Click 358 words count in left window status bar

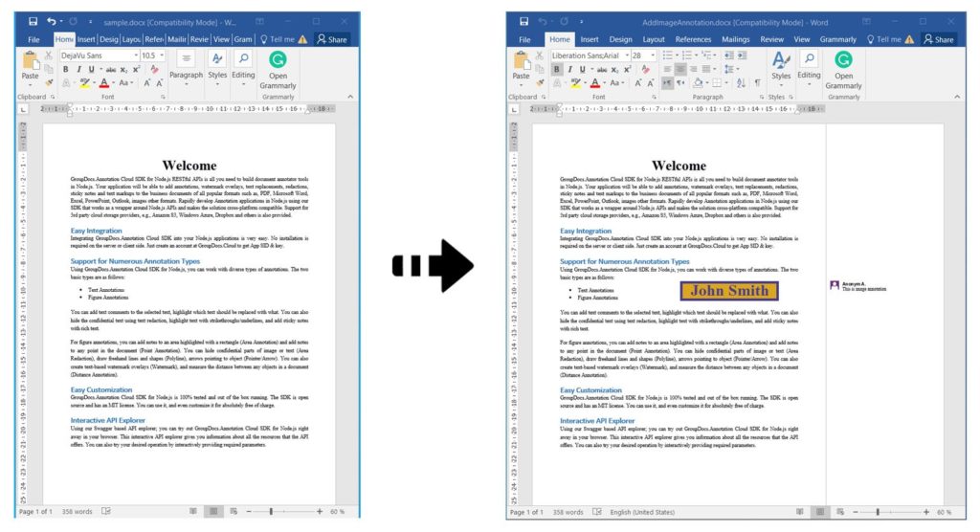tap(77, 512)
